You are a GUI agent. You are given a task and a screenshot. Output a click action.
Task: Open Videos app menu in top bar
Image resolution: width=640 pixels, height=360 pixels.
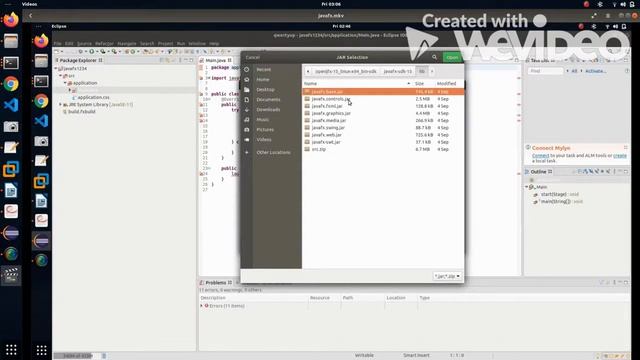29,4
